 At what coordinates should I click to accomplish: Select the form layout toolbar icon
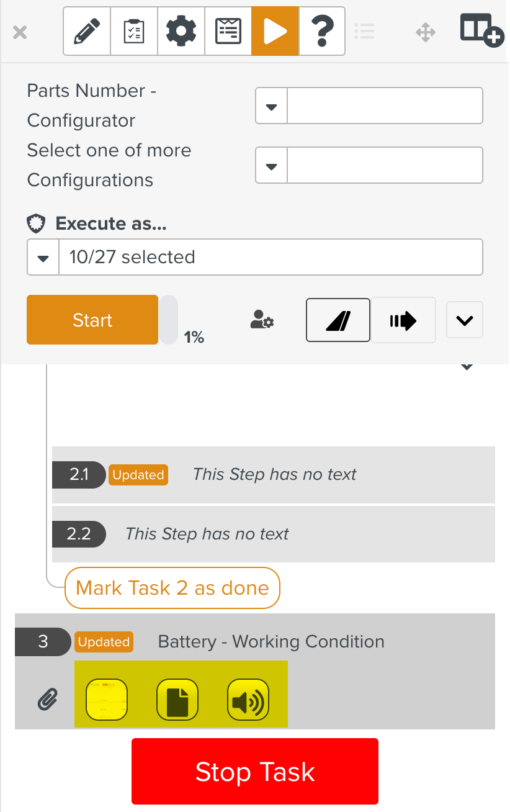pyautogui.click(x=228, y=31)
